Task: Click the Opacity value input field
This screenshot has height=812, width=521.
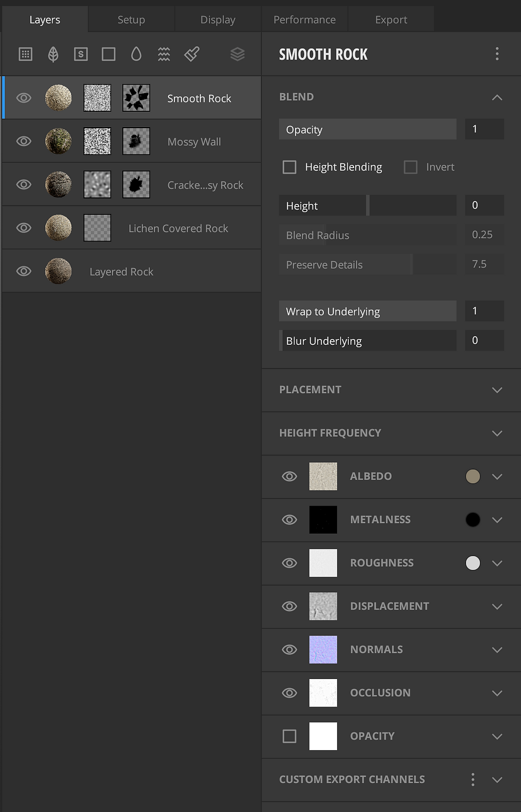Action: pos(484,129)
